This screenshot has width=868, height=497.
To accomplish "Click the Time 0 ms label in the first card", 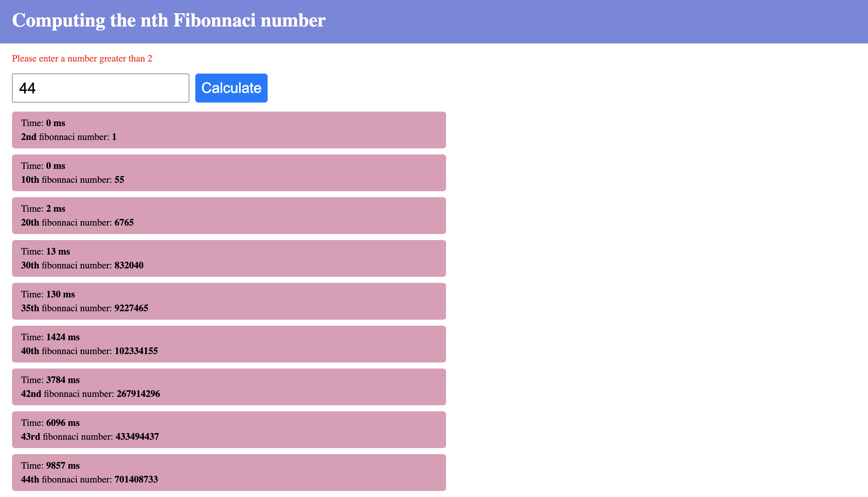I will click(42, 123).
